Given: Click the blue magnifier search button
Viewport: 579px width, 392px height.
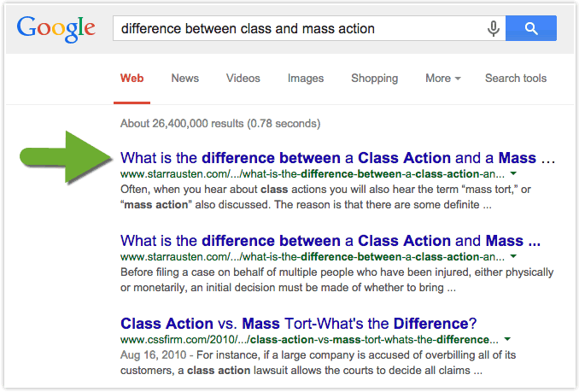Looking at the screenshot, I should pos(531,28).
